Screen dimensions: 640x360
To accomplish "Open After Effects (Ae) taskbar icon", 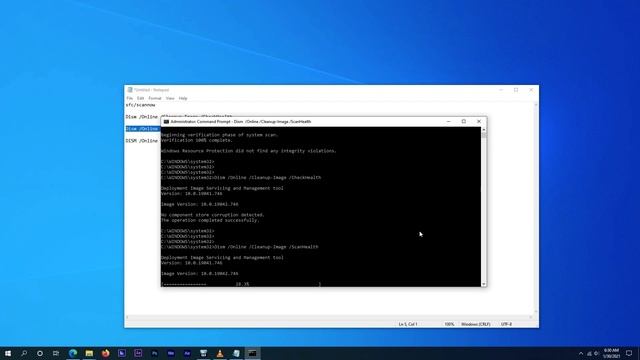I will tap(187, 353).
